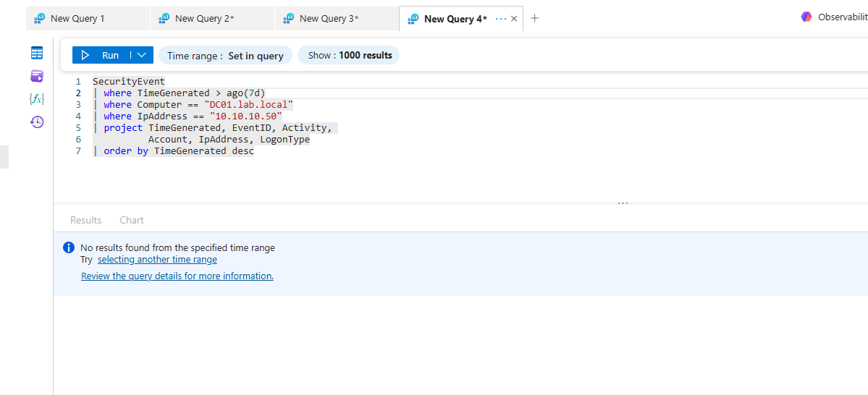Open the Functions fx sidebar icon
The height and width of the screenshot is (395, 868).
pos(37,99)
